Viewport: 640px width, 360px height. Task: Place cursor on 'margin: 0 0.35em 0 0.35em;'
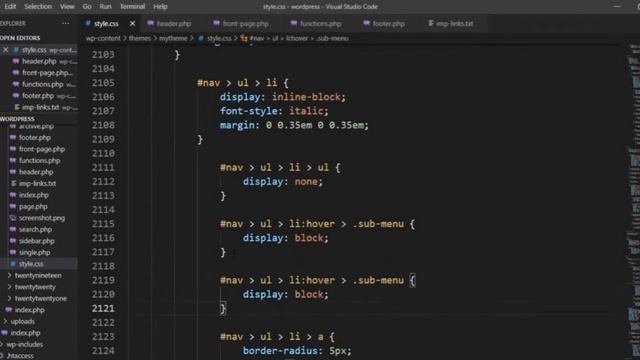pos(294,125)
